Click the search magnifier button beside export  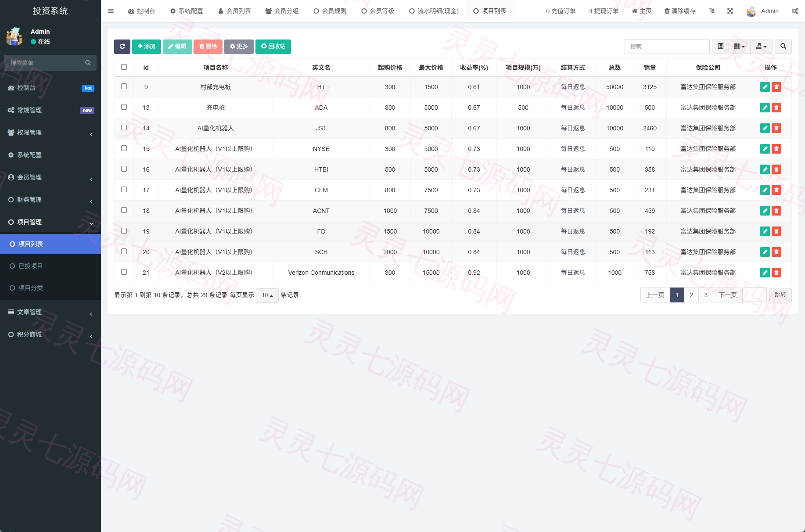tap(783, 47)
